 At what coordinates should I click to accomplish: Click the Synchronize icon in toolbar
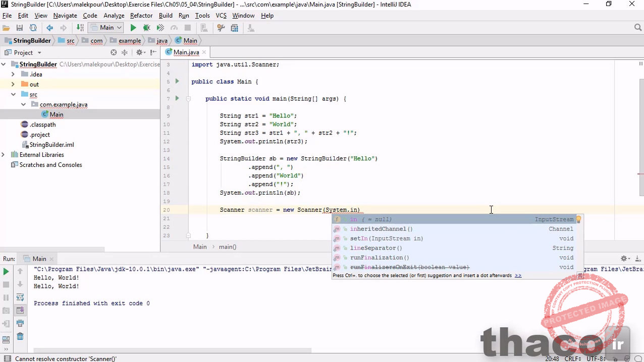33,28
